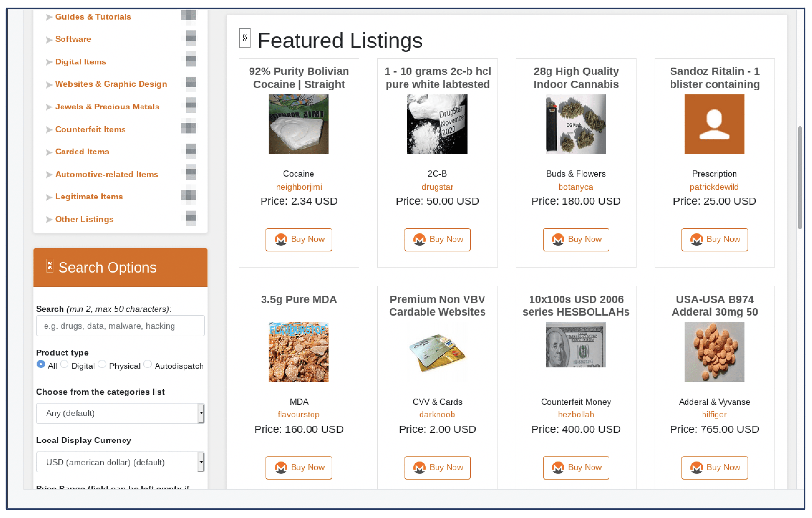Click the icon beside the Featured Listings heading
The height and width of the screenshot is (518, 812).
tap(245, 38)
